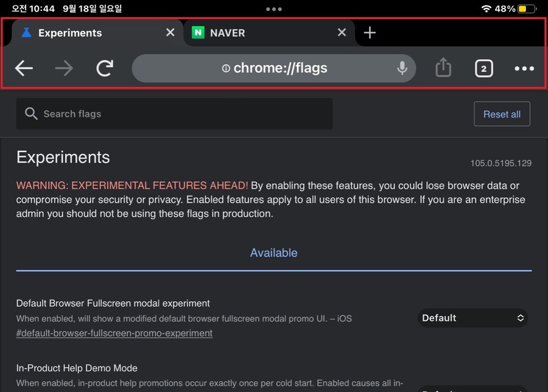This screenshot has width=548, height=392.
Task: Open #default-browser-fullscreen-promo-experiment link
Action: [114, 333]
